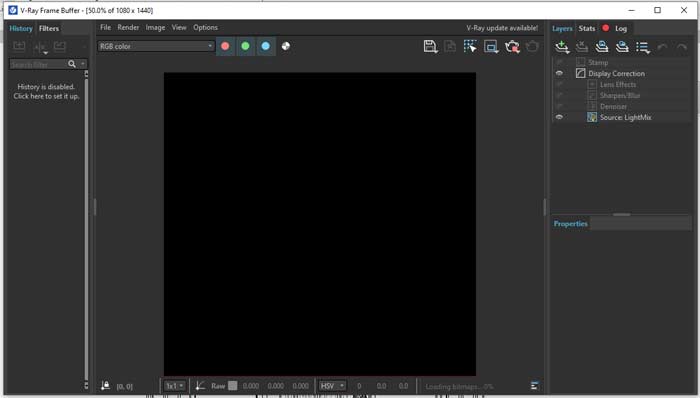The image size is (700, 398).
Task: Select the Sharpen/Blur layer
Action: pyautogui.click(x=620, y=95)
